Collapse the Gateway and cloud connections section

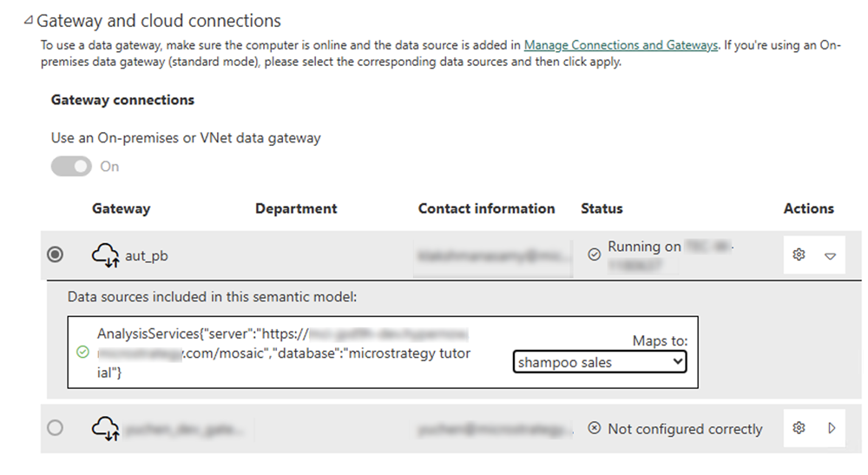(x=30, y=21)
